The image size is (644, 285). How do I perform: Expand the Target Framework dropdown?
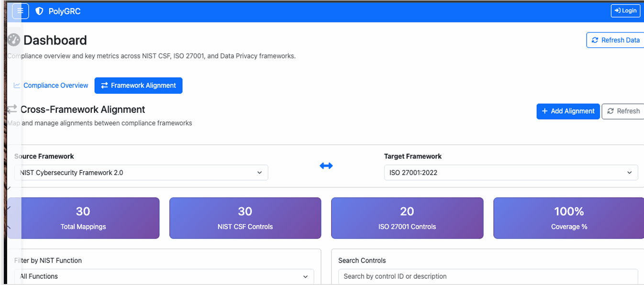coord(511,173)
